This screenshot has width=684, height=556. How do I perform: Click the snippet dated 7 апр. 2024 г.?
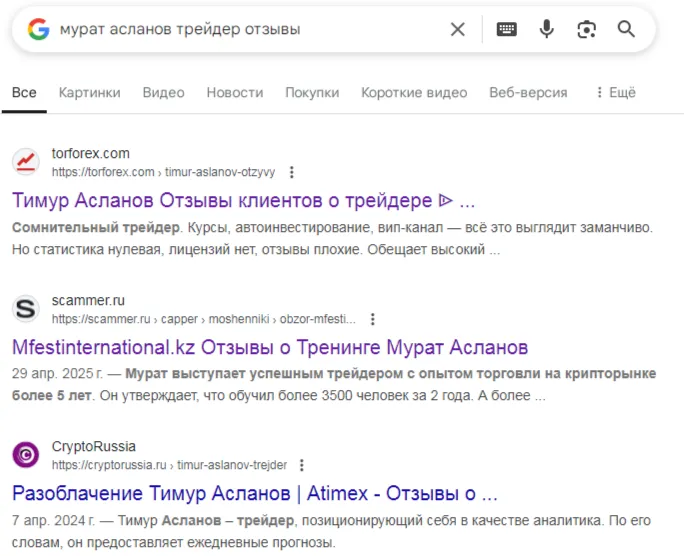pos(332,531)
